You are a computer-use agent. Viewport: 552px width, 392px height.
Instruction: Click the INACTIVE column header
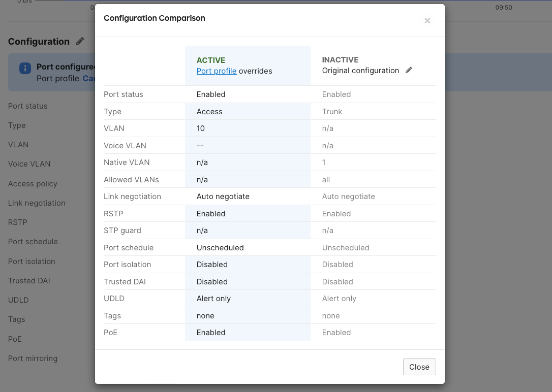pos(341,59)
